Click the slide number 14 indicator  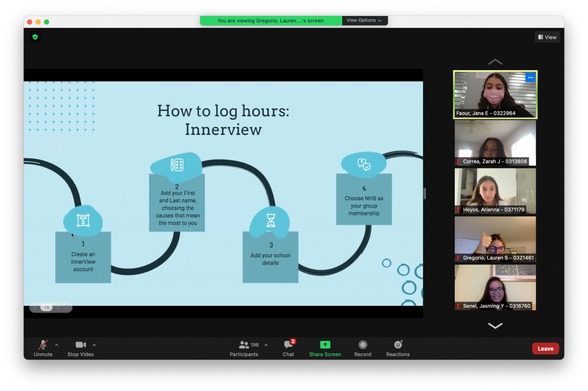click(x=46, y=307)
